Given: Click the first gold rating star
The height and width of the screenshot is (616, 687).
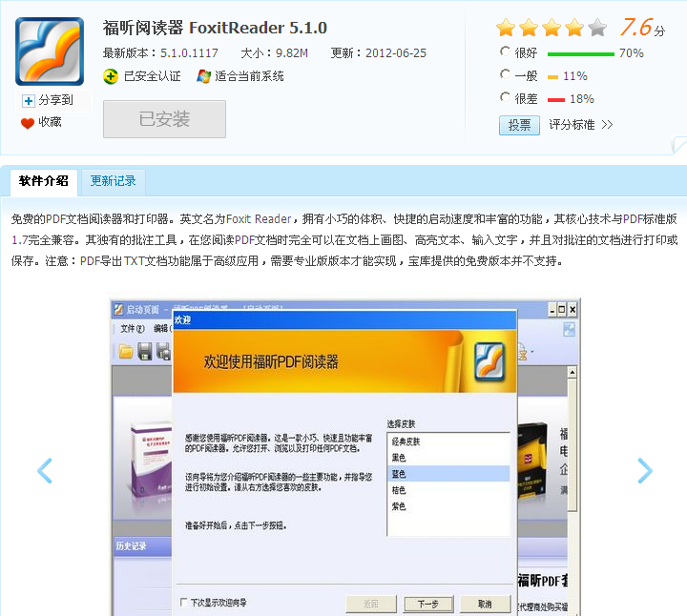Looking at the screenshot, I should (506, 28).
